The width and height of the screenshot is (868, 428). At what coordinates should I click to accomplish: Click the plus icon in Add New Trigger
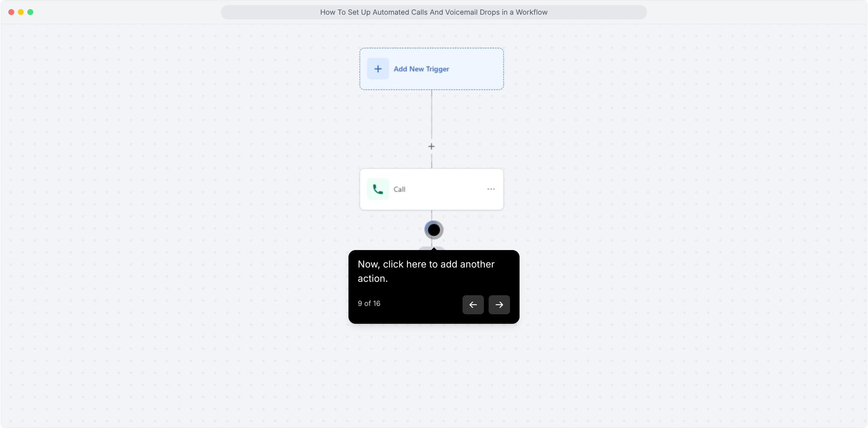click(378, 69)
